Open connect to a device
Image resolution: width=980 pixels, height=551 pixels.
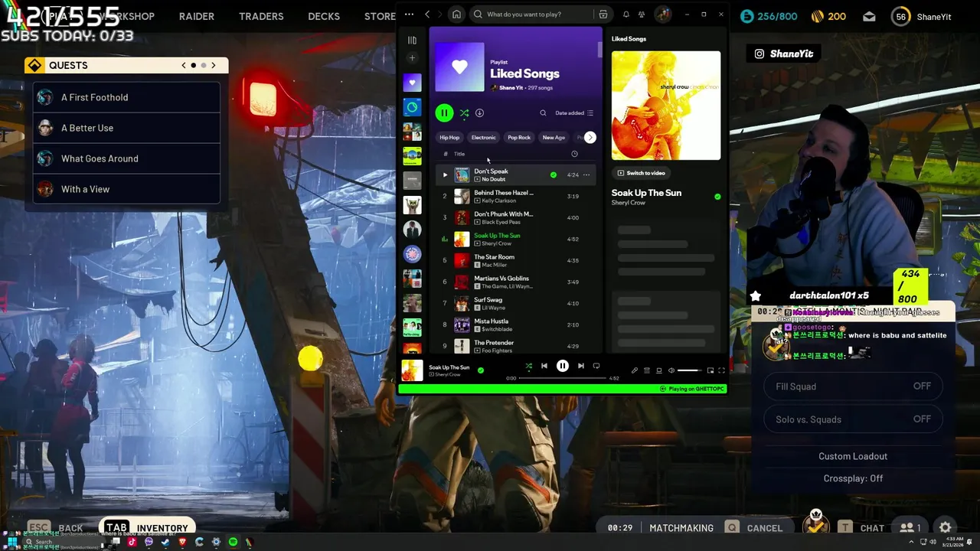[659, 370]
